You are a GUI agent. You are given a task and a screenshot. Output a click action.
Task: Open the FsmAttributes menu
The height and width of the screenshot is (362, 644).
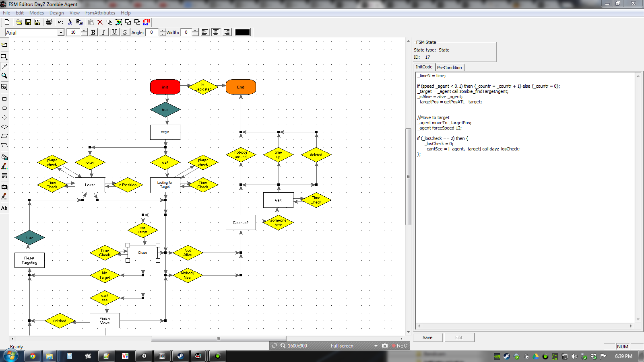pyautogui.click(x=100, y=13)
